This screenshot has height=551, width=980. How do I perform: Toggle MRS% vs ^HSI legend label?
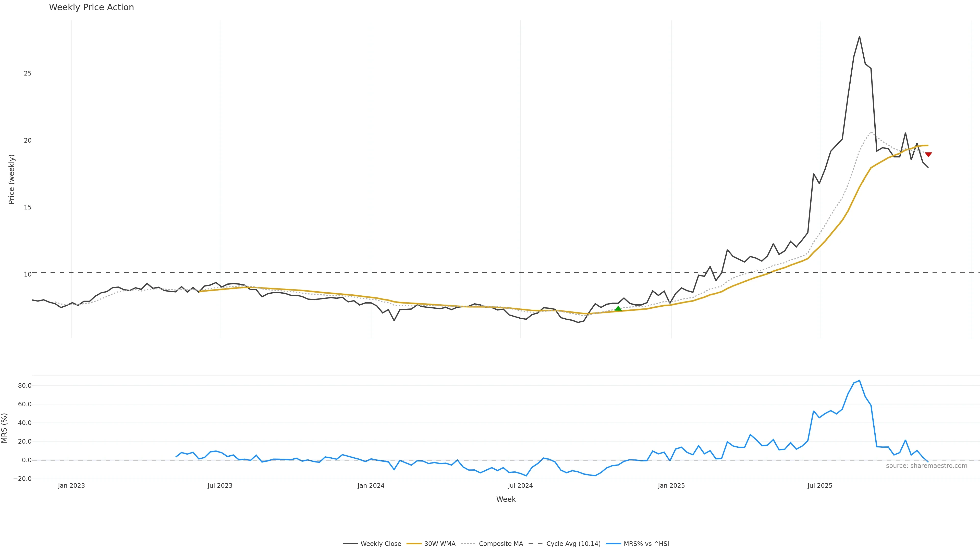click(x=646, y=544)
